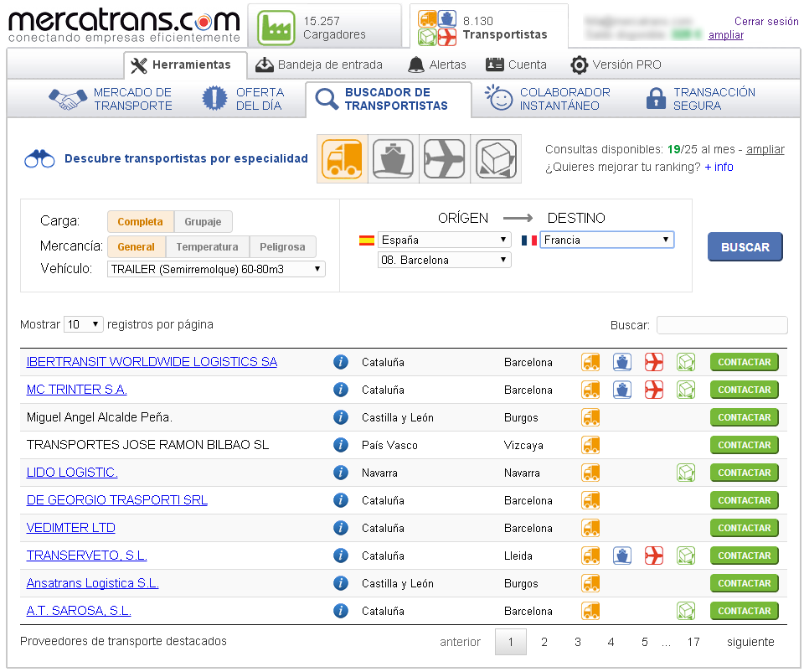Click truck icon in Ansatrans Logistica row
The image size is (804, 672).
coord(590,584)
